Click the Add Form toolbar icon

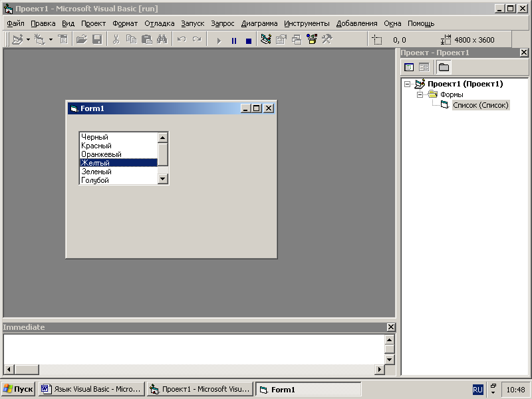(40, 40)
